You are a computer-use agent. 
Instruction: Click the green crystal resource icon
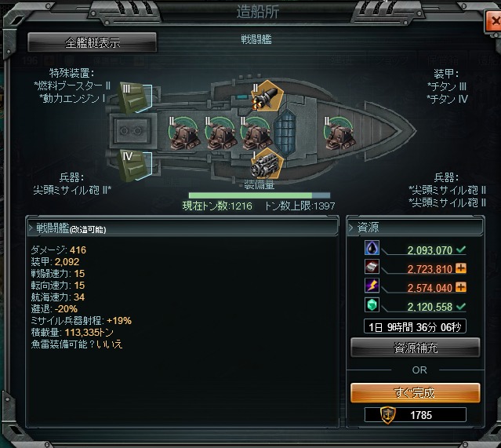(372, 304)
